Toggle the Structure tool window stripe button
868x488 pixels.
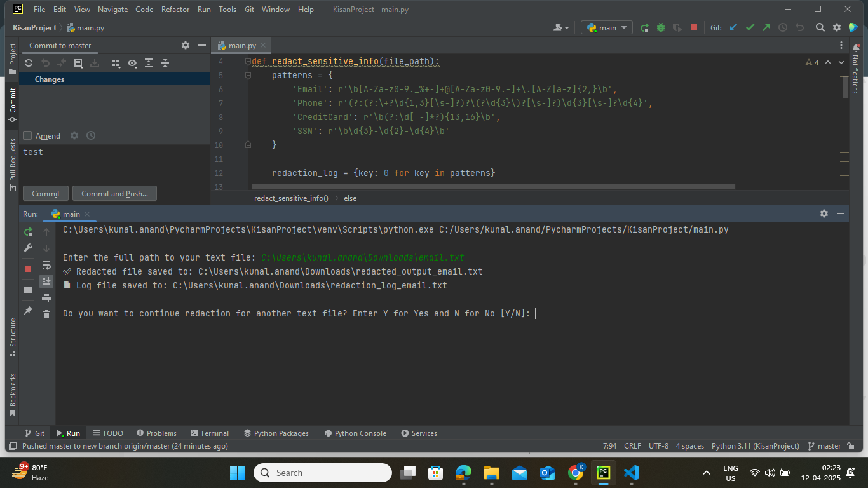pyautogui.click(x=12, y=337)
